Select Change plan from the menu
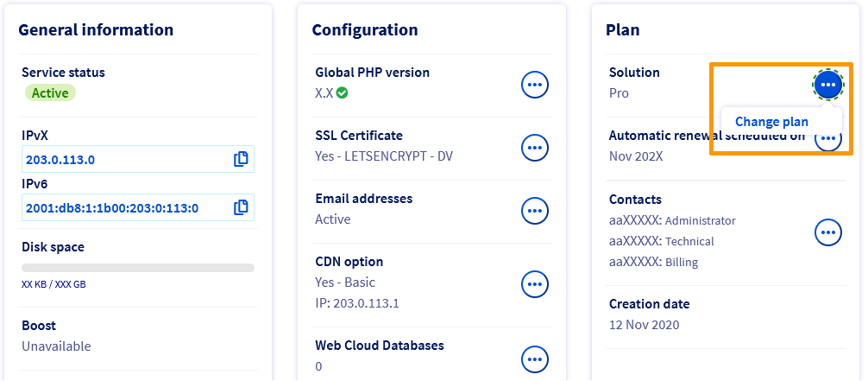Viewport: 868px width, 381px height. pyautogui.click(x=771, y=122)
